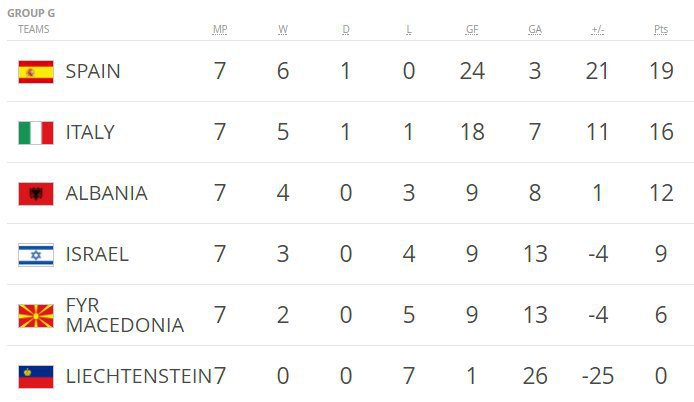694x402 pixels.
Task: Click the MP column header
Action: tap(220, 30)
